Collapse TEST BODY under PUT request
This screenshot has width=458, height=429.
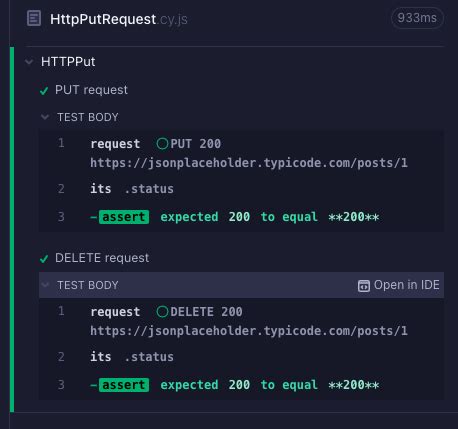point(45,117)
